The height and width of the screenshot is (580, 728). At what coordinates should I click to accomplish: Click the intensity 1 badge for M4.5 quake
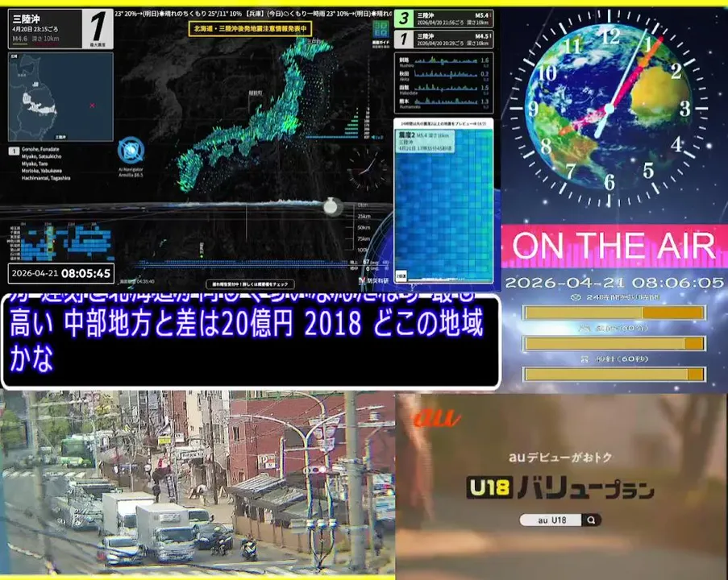(x=404, y=39)
